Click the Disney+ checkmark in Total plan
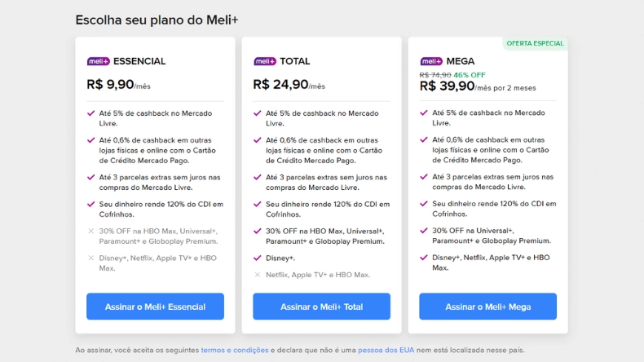 [258, 258]
